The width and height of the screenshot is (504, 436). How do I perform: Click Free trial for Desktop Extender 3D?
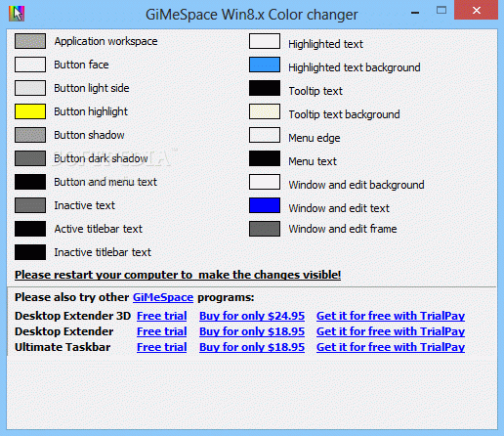pyautogui.click(x=162, y=316)
